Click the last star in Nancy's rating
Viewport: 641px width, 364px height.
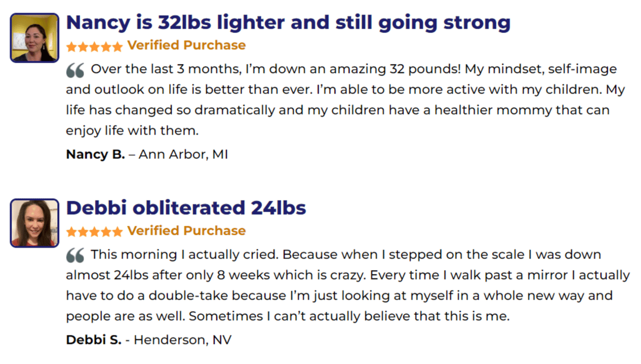click(118, 47)
